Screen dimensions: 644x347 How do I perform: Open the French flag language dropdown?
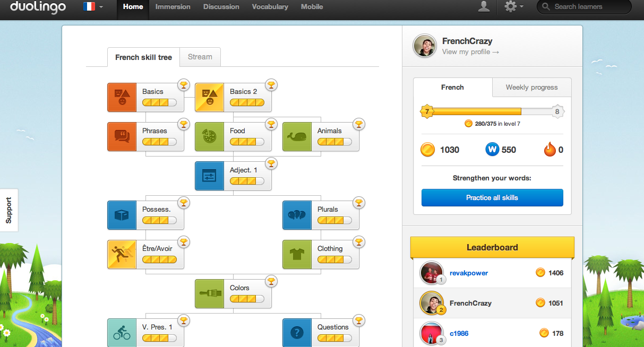(x=93, y=7)
